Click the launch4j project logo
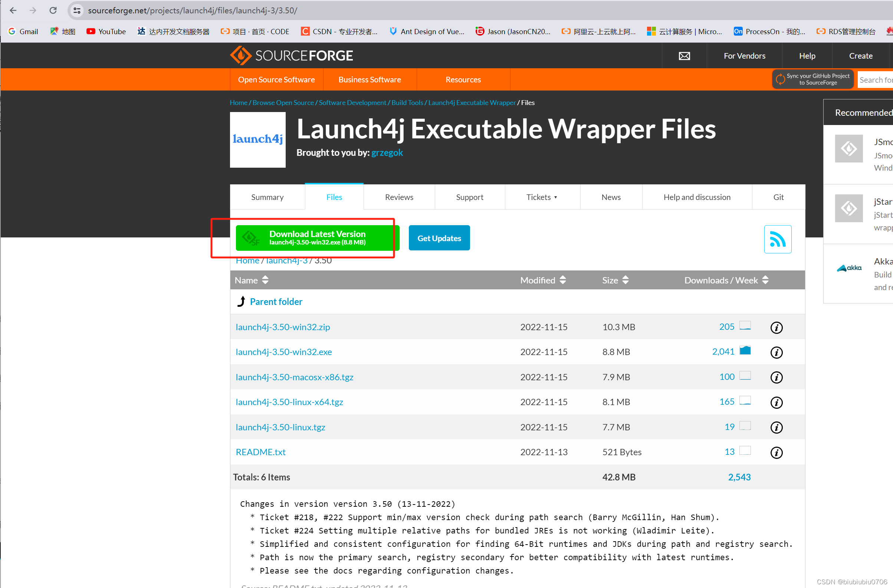 pos(257,139)
